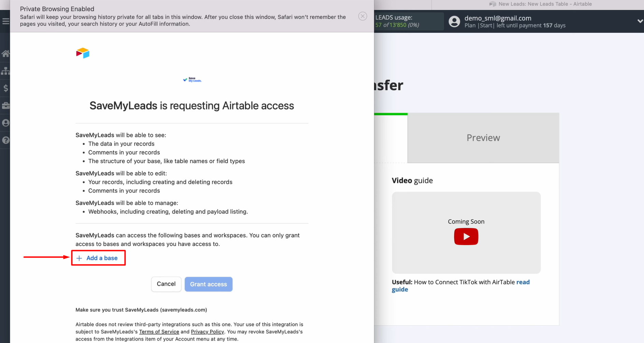Image resolution: width=644 pixels, height=343 pixels.
Task: Open the TikTok with AirTable read guide link
Action: (x=523, y=282)
